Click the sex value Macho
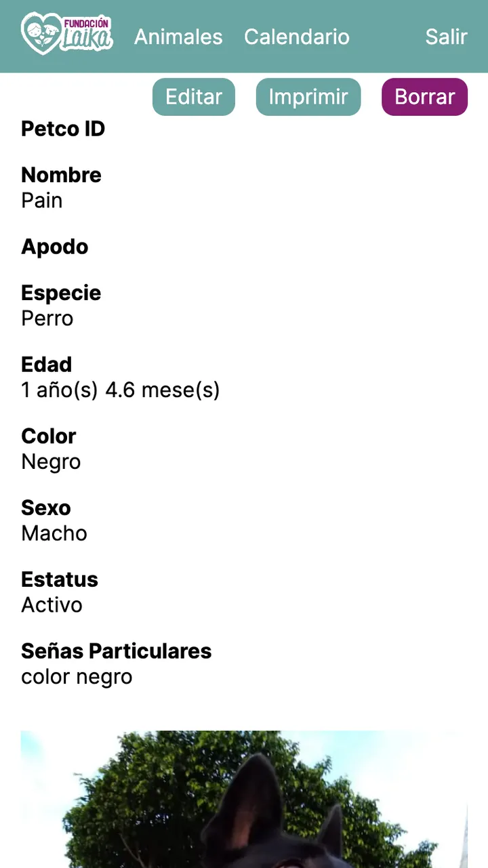This screenshot has height=868, width=488. (x=54, y=533)
